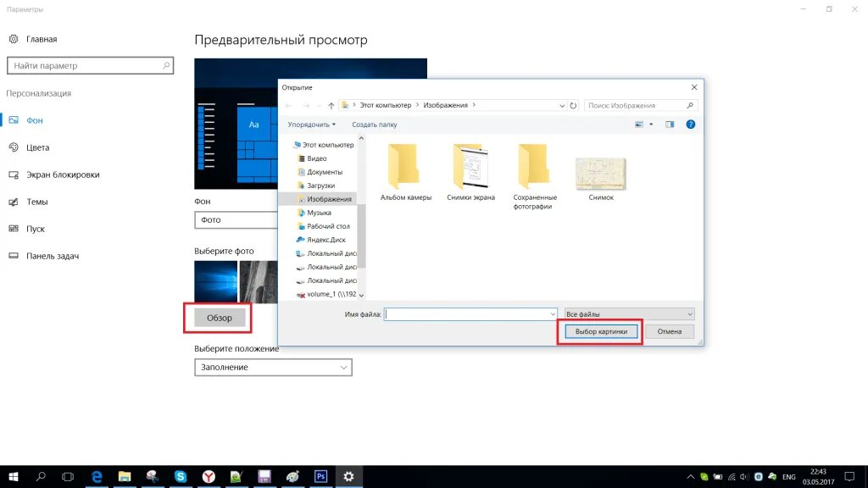The height and width of the screenshot is (488, 868).
Task: Open File Explorer from taskbar
Action: tap(125, 476)
